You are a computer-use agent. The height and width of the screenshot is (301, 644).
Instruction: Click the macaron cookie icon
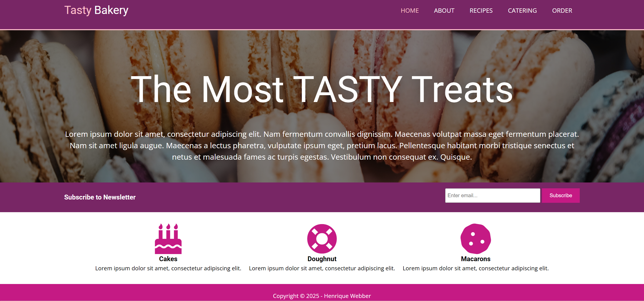(476, 239)
